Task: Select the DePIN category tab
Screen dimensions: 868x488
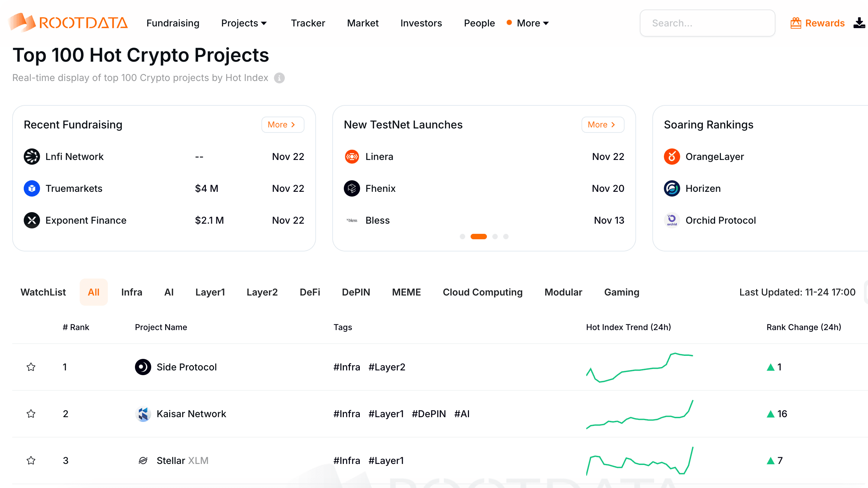Action: [356, 292]
